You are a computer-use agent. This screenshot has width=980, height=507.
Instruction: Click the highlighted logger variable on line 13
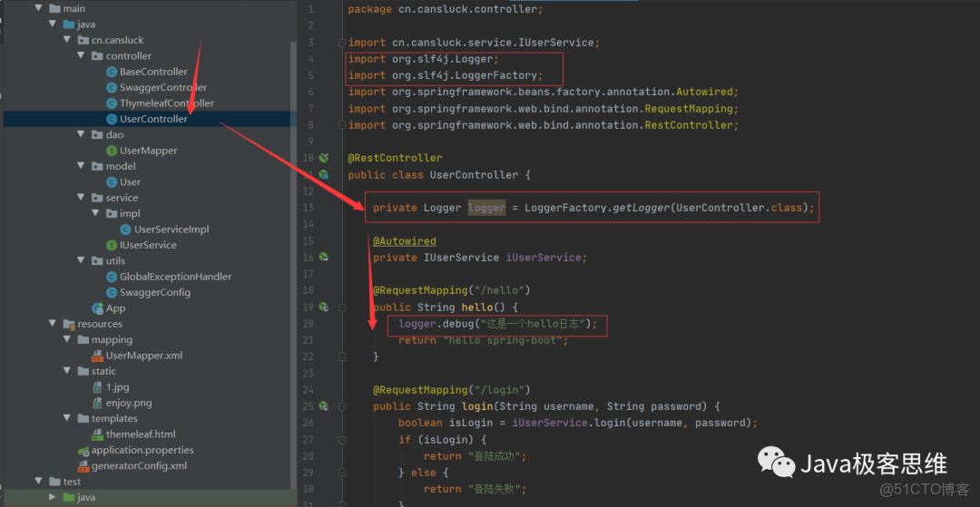pyautogui.click(x=486, y=208)
